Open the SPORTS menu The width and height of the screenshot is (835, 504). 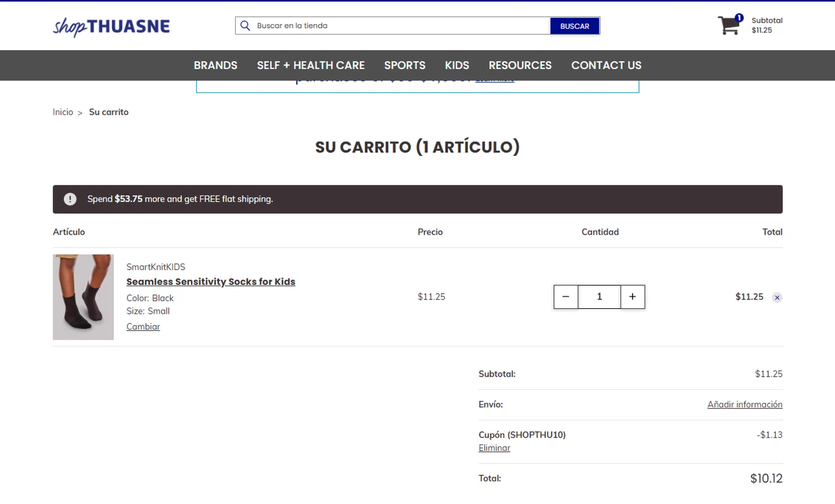405,65
